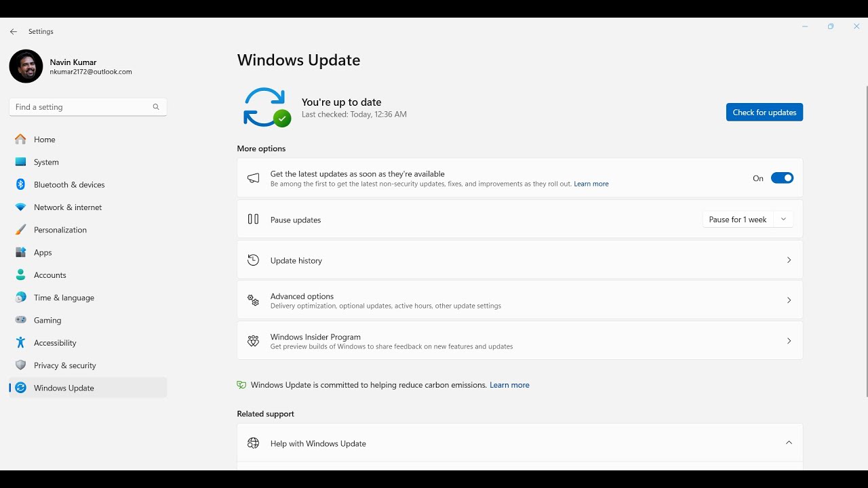This screenshot has width=868, height=488.
Task: Click the Update history label
Action: point(296,260)
